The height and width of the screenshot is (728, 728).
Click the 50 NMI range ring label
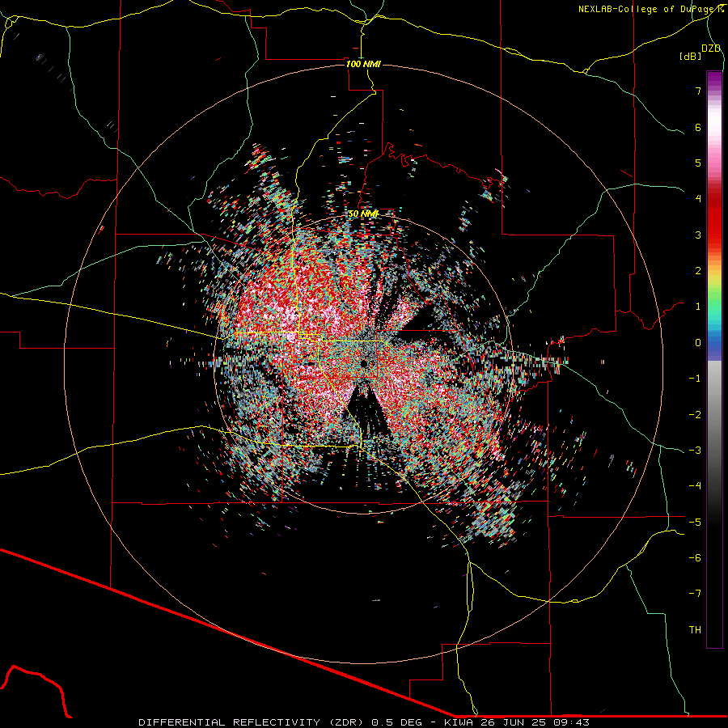click(363, 214)
